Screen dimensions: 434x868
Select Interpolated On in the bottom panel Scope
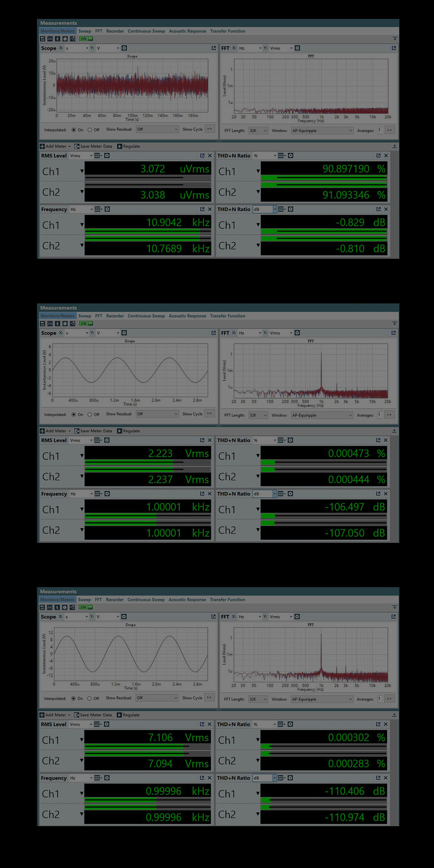pos(74,698)
